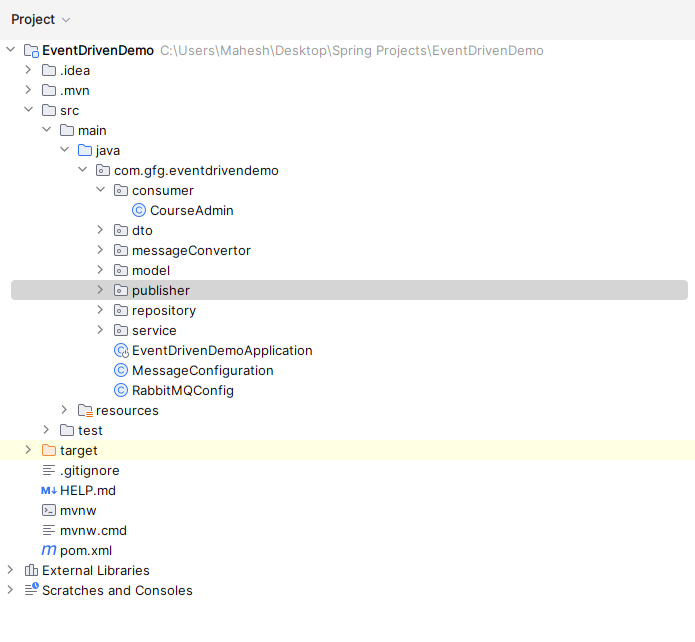The image size is (695, 642).
Task: Click the Scratches and Consoles icon
Action: (x=31, y=590)
